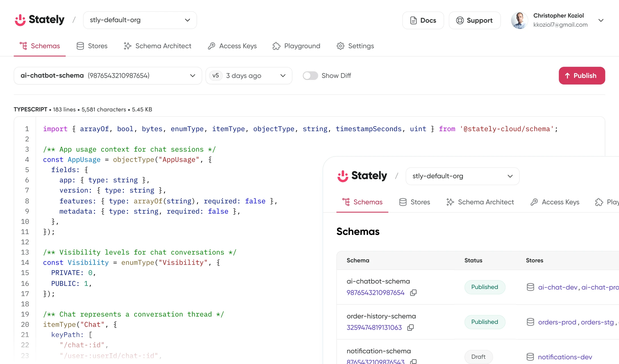This screenshot has height=364, width=619.
Task: Go to the Access Keys tab in main window
Action: pyautogui.click(x=232, y=46)
